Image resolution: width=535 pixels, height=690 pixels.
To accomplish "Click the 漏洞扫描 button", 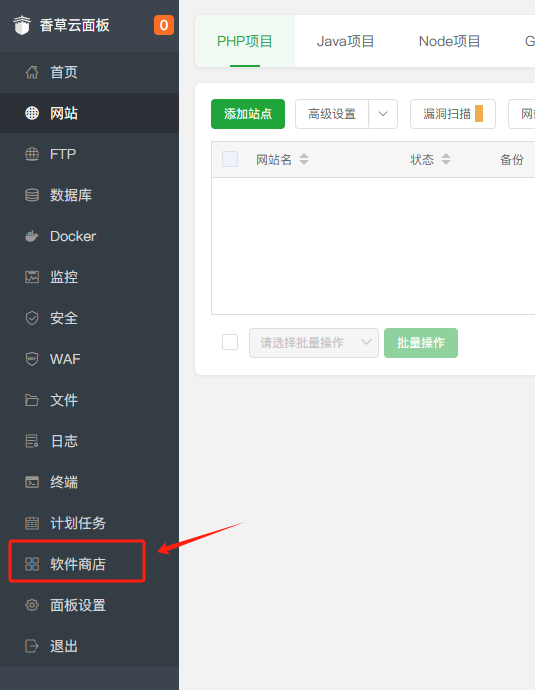I will (x=453, y=114).
